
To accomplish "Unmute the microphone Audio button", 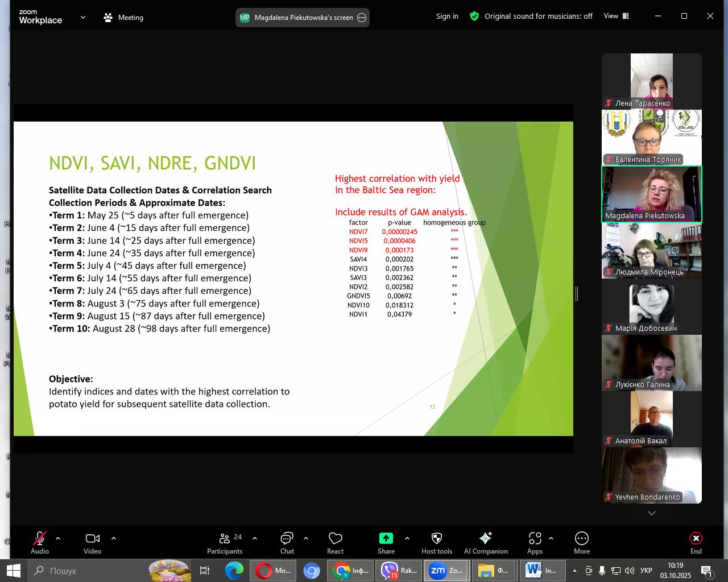I will 40,543.
